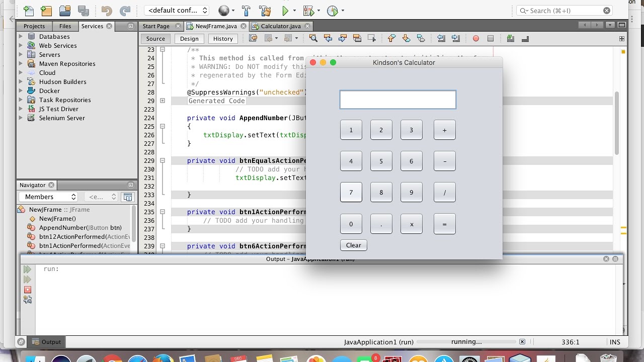Expand the Generated Code fold at line 29
Viewport: 644px width, 362px height.
click(163, 101)
